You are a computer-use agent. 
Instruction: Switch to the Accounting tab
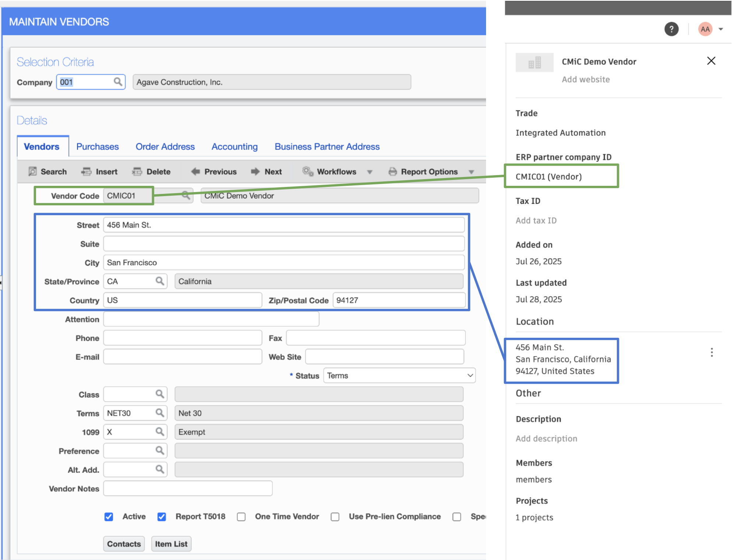tap(235, 146)
